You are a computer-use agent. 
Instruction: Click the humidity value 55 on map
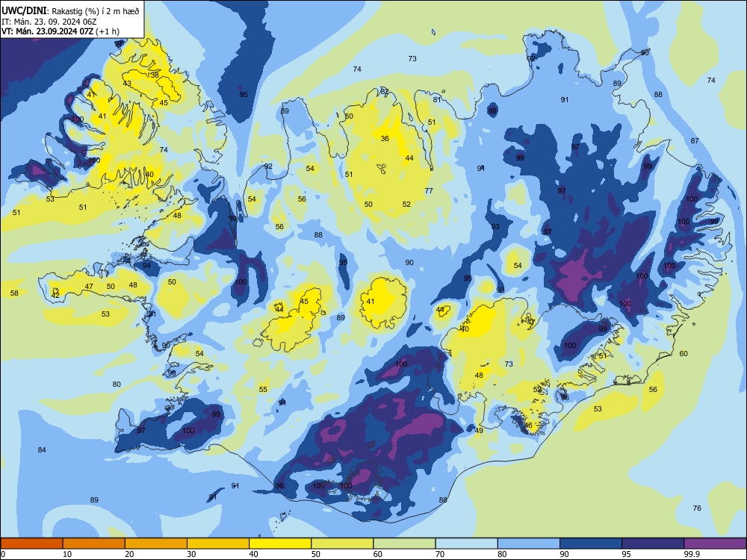tap(263, 390)
